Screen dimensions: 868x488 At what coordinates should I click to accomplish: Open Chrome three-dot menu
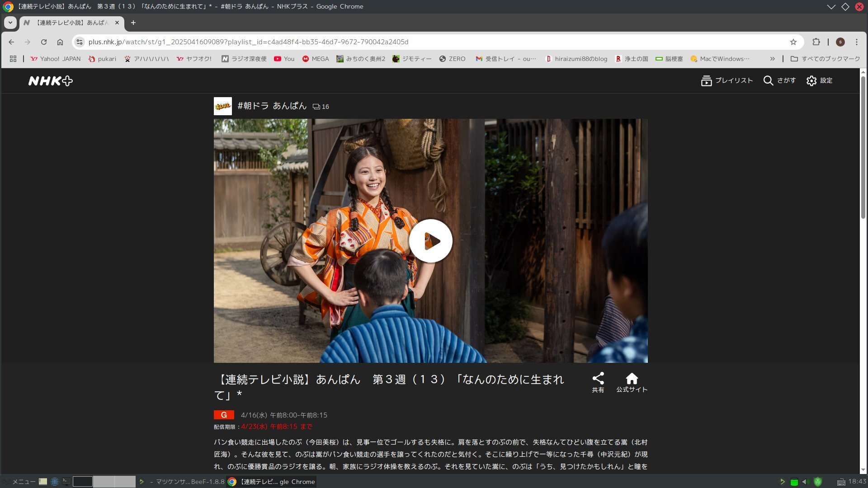tap(856, 42)
